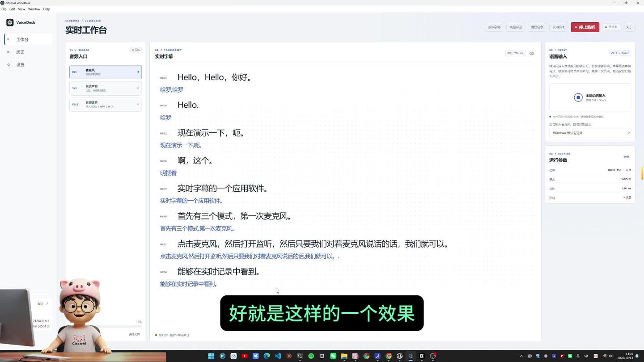Show hidden tray icons chevron
This screenshot has height=362, width=644.
(521, 356)
